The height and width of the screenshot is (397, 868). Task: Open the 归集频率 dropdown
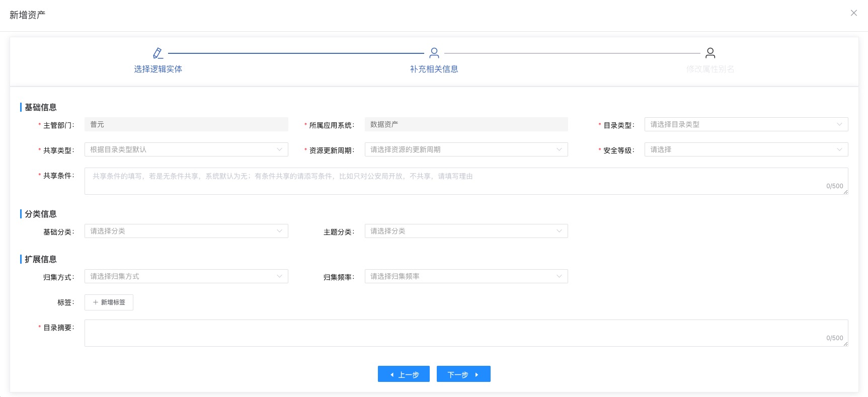pos(466,276)
